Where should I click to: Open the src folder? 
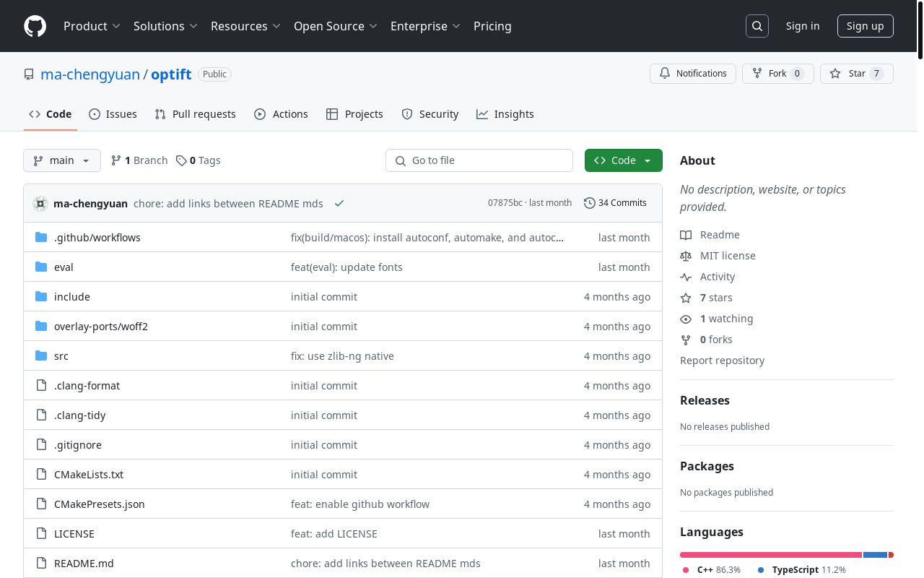pos(61,356)
